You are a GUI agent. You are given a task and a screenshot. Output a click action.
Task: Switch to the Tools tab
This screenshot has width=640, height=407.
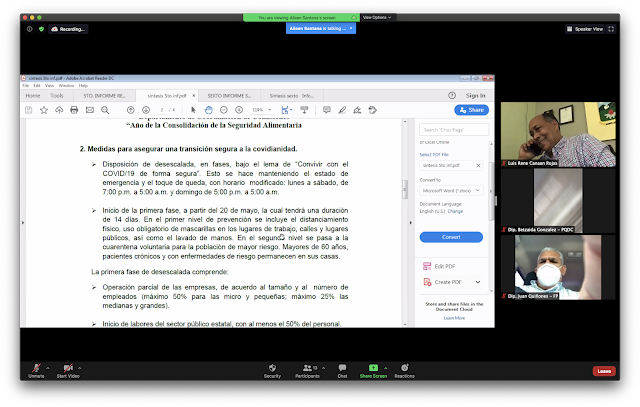pos(57,96)
